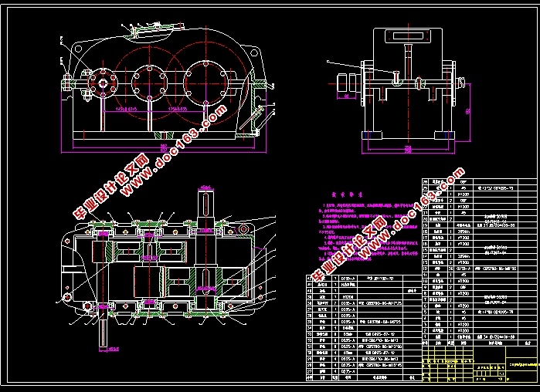Select the small left bearing cap in the front view
The image size is (540, 392).
click(103, 83)
